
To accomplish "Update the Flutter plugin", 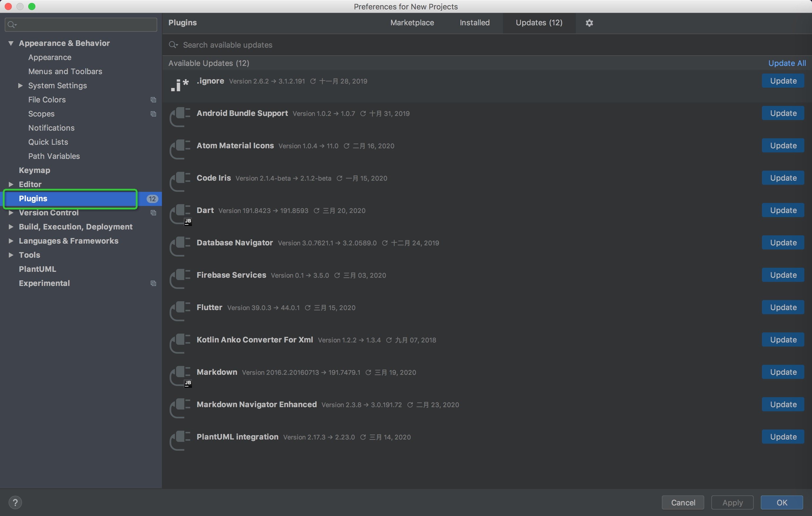I will tap(783, 307).
